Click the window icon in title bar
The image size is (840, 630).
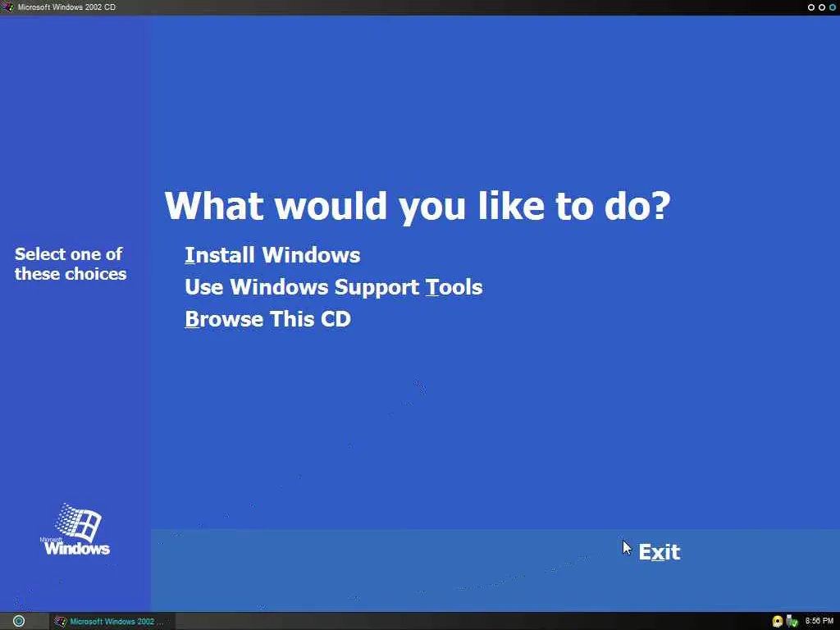7,7
